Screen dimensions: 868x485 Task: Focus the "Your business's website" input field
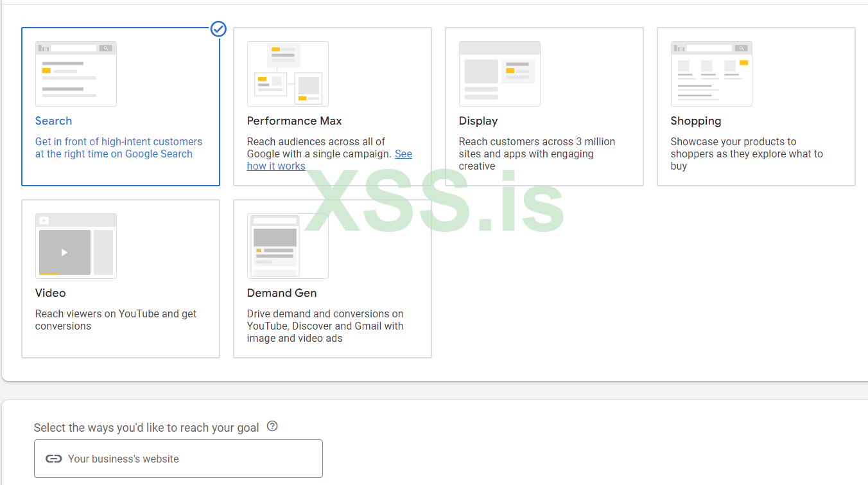click(x=178, y=459)
